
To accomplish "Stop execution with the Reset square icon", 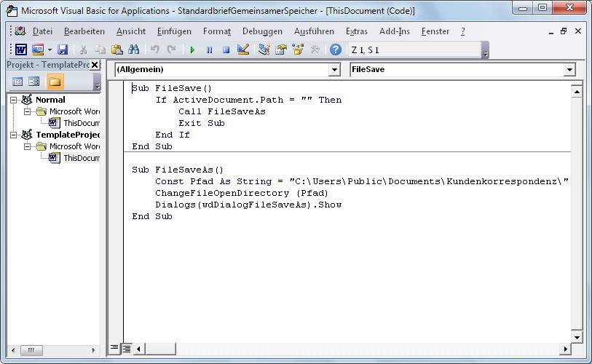I will click(226, 50).
